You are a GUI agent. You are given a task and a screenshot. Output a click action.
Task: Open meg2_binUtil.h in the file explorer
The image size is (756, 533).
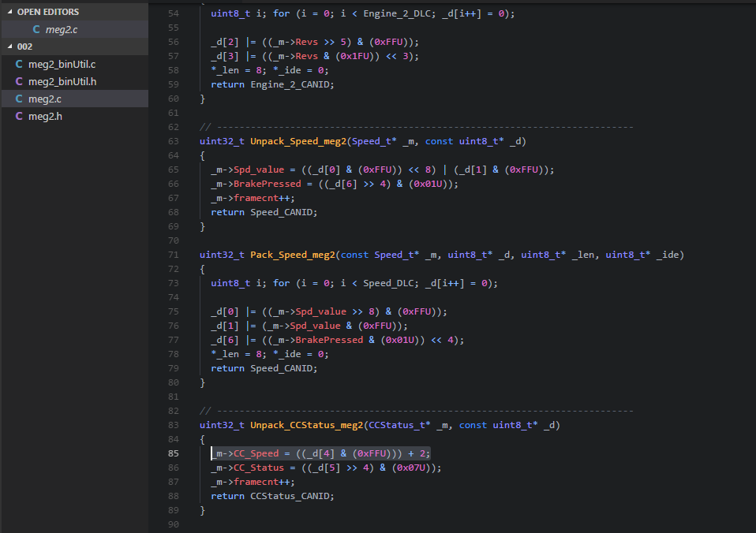point(75,81)
